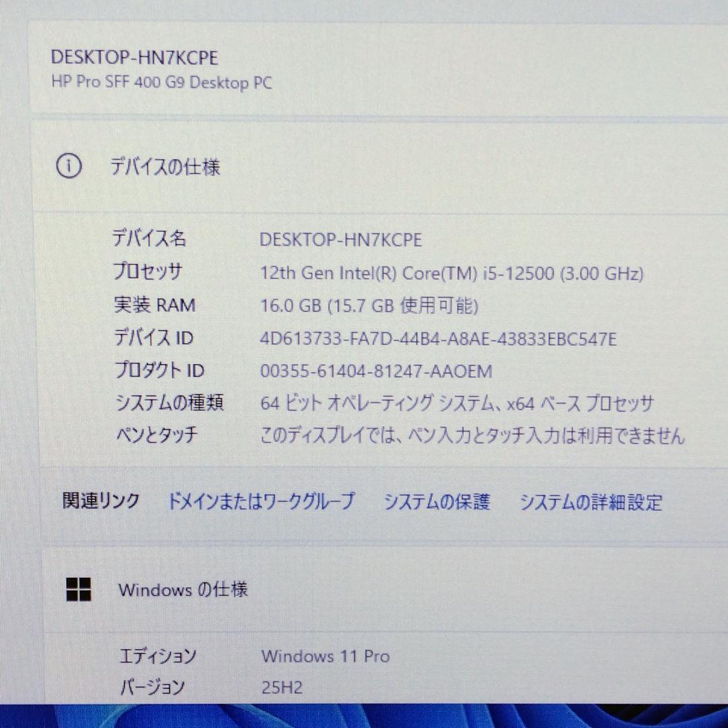
Task: Click the device ID value 4D613733-FA7D-44B4-A8AE-43833EBC547E
Action: (438, 339)
